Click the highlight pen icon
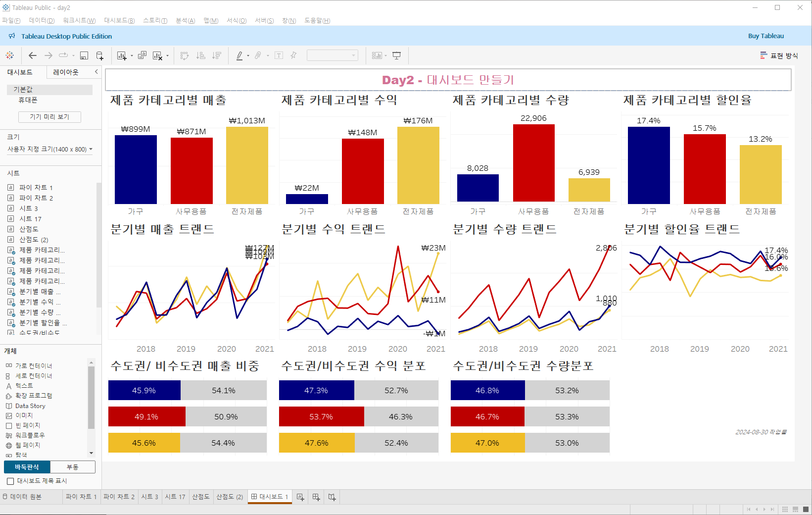The image size is (812, 515). [x=239, y=55]
